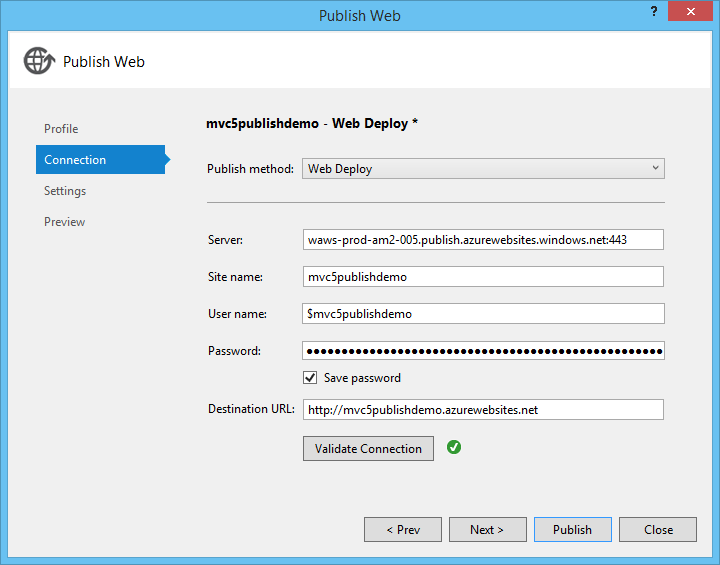
Task: Select the Password field
Action: click(x=483, y=350)
